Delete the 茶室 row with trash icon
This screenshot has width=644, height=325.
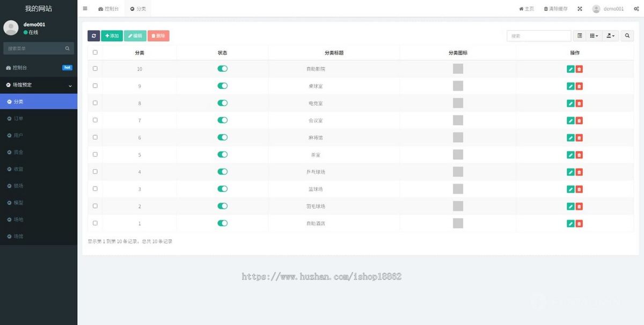[579, 155]
